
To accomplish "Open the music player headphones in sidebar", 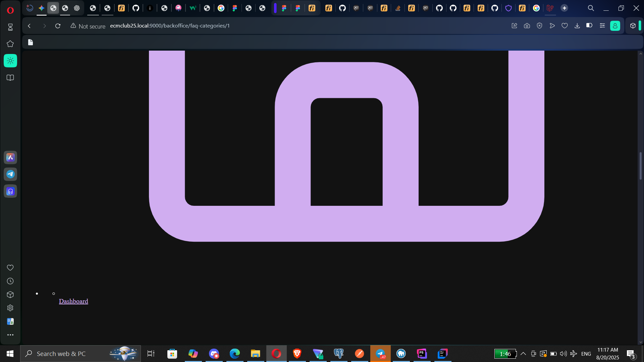I will [10, 191].
